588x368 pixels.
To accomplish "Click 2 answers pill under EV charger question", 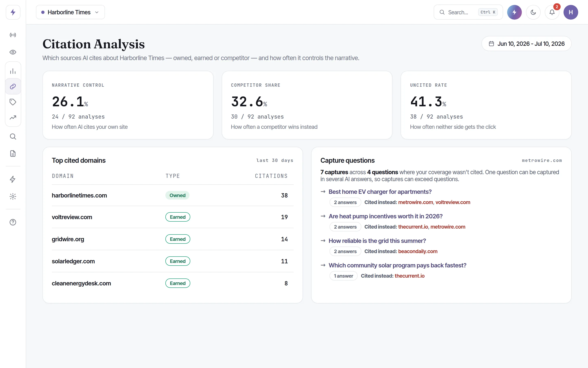I will click(345, 202).
